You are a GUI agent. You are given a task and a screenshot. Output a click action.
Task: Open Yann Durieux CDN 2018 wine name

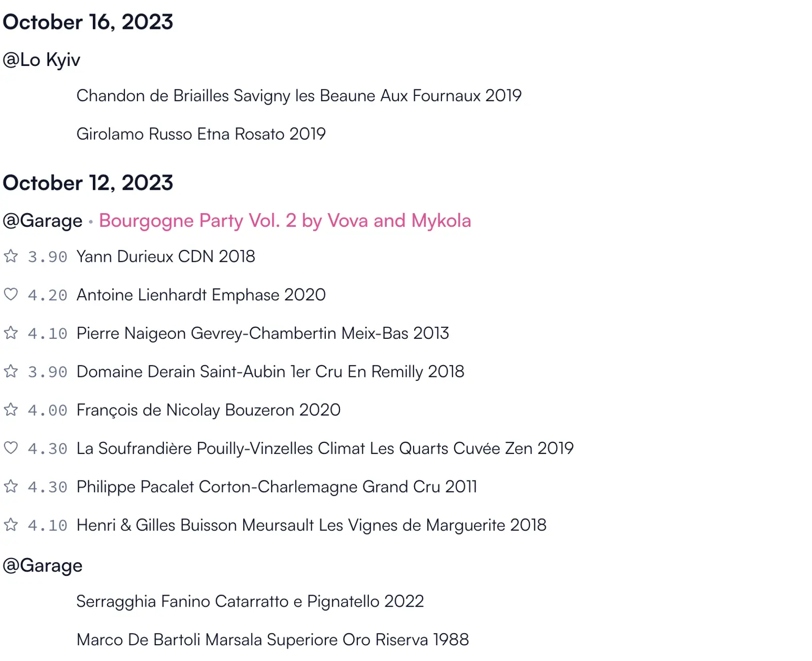[x=165, y=257]
